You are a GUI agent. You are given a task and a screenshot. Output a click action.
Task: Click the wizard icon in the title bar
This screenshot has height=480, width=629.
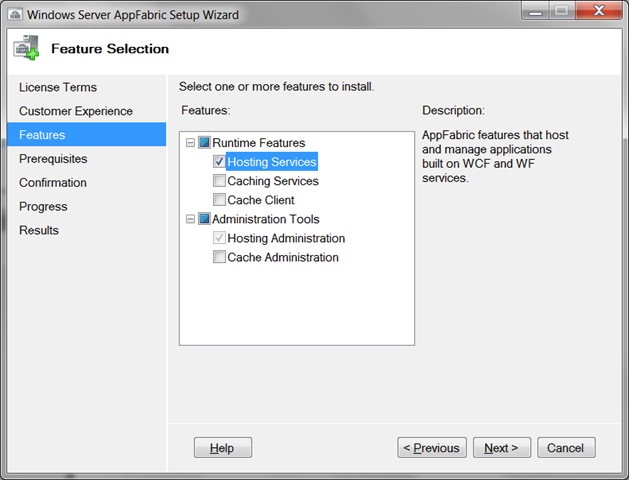pyautogui.click(x=14, y=15)
